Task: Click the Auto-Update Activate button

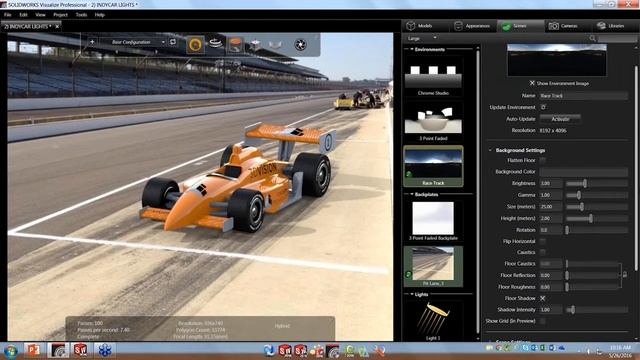Action: [560, 119]
